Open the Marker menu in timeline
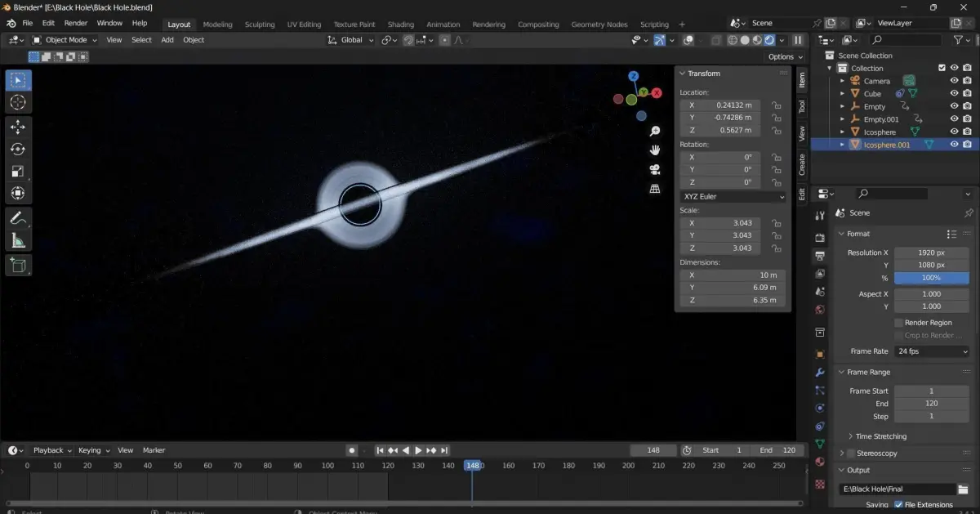The width and height of the screenshot is (980, 514). 154,450
